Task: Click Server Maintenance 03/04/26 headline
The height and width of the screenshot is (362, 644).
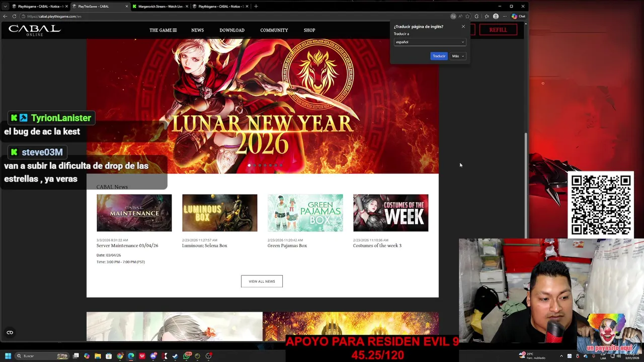Action: (x=127, y=246)
